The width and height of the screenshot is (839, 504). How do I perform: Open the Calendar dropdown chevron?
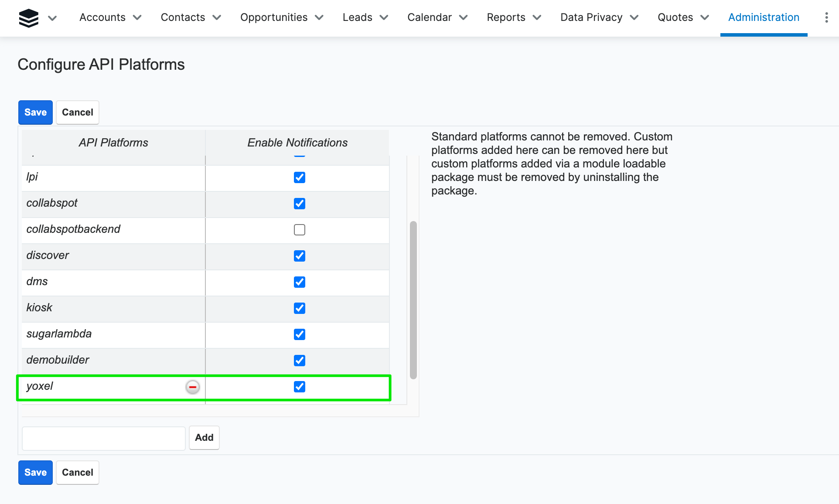click(x=464, y=17)
